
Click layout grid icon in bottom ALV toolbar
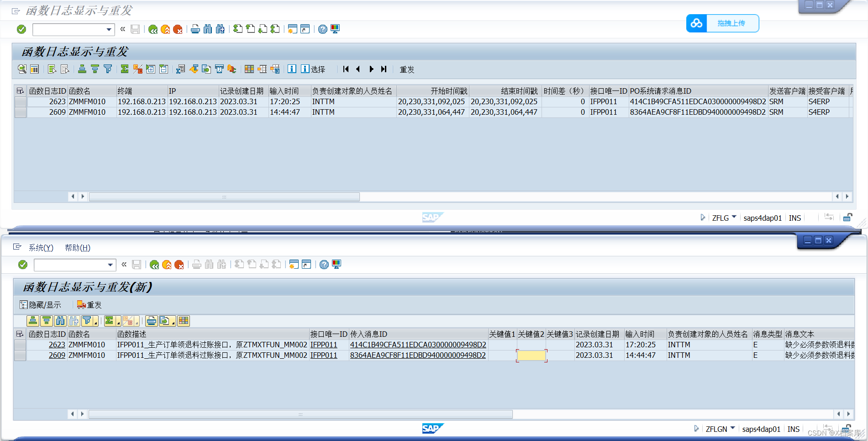tap(184, 321)
